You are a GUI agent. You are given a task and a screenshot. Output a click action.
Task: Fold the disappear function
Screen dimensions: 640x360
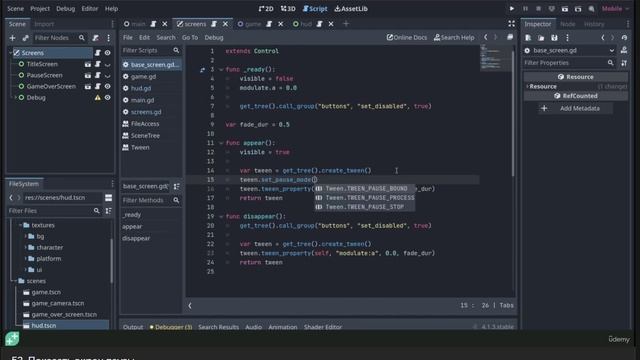221,216
